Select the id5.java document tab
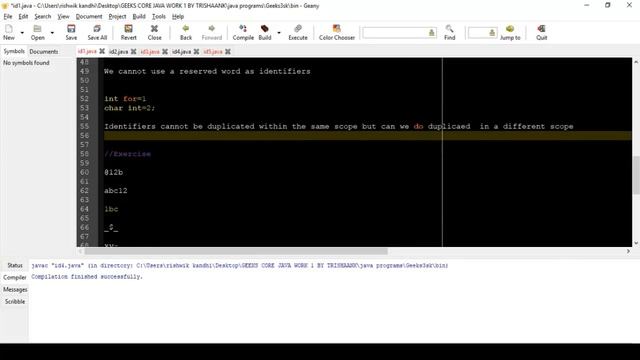Screen dimensions: 640x360 pos(213,51)
